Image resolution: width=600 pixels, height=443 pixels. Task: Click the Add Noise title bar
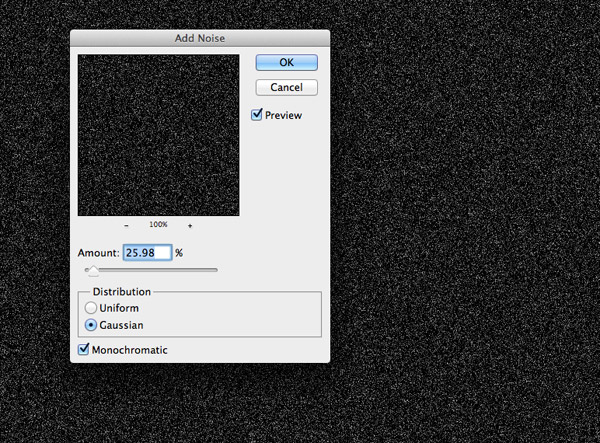pyautogui.click(x=200, y=38)
